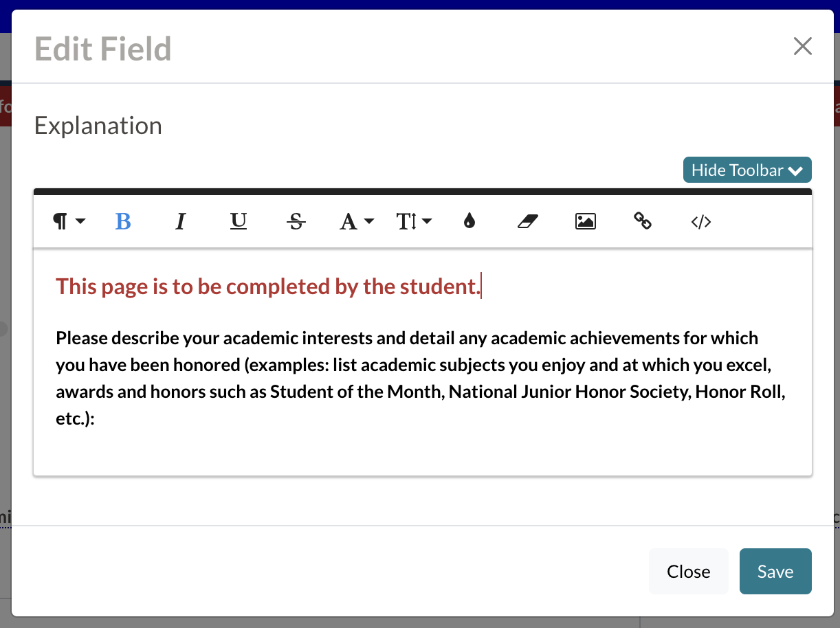Hide the formatting toolbar
The width and height of the screenshot is (840, 628).
tap(747, 170)
